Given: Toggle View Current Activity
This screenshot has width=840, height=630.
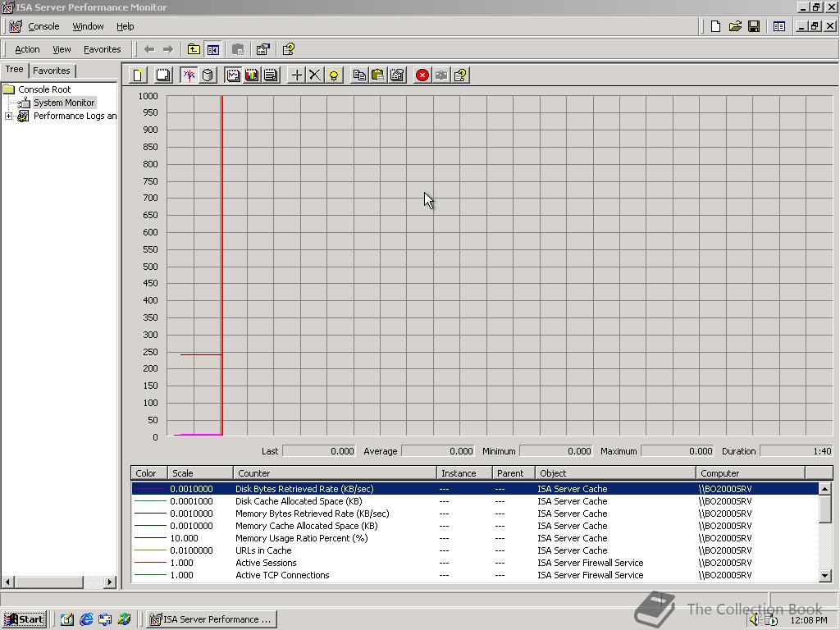Looking at the screenshot, I should coord(189,75).
